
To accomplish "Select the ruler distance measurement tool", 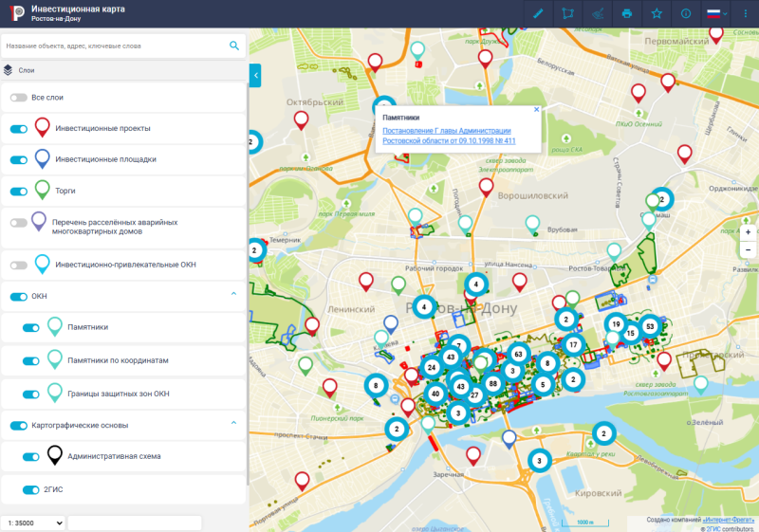I will pyautogui.click(x=538, y=14).
